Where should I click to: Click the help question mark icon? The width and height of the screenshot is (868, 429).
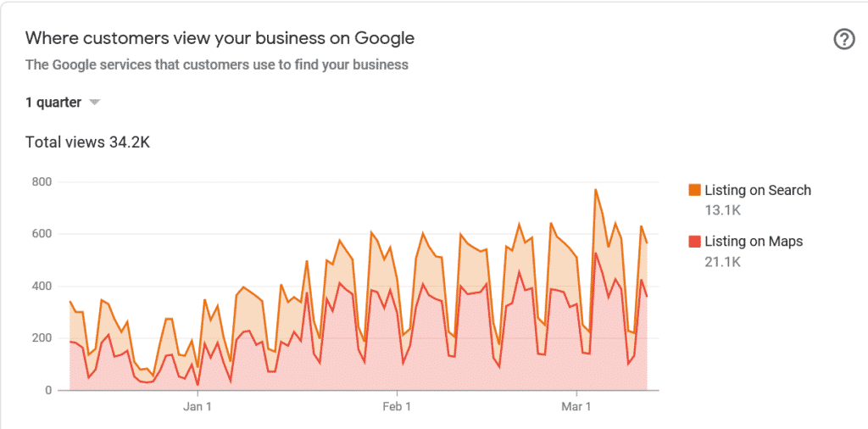coord(844,39)
